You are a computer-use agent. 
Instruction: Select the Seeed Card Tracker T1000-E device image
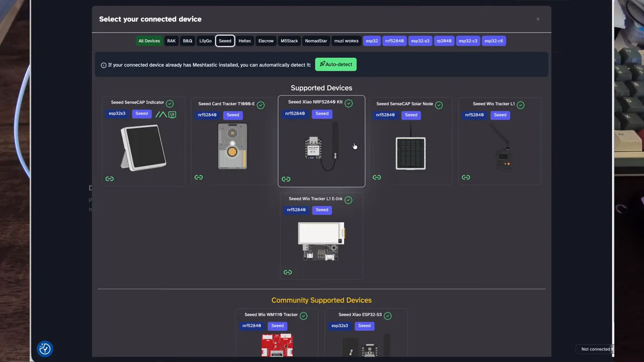(x=232, y=146)
